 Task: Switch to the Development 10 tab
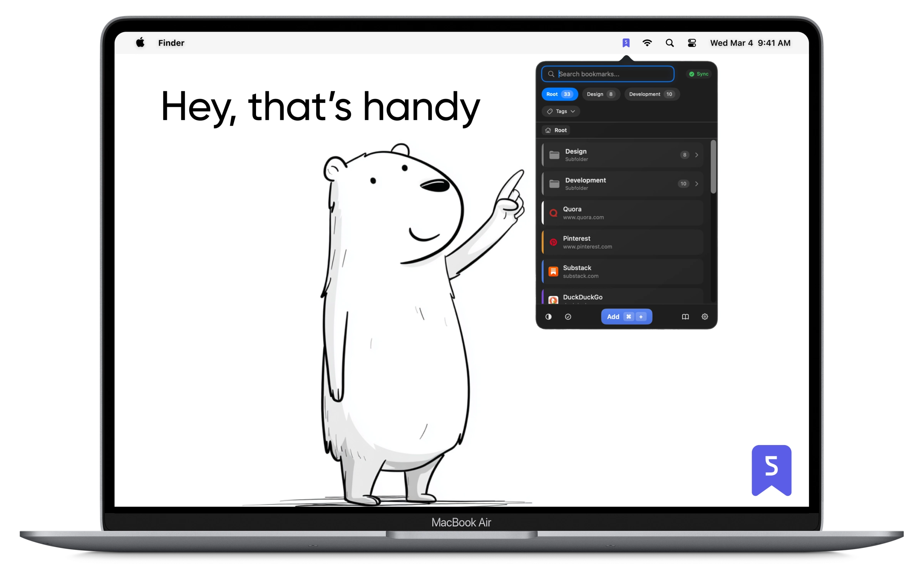[652, 94]
